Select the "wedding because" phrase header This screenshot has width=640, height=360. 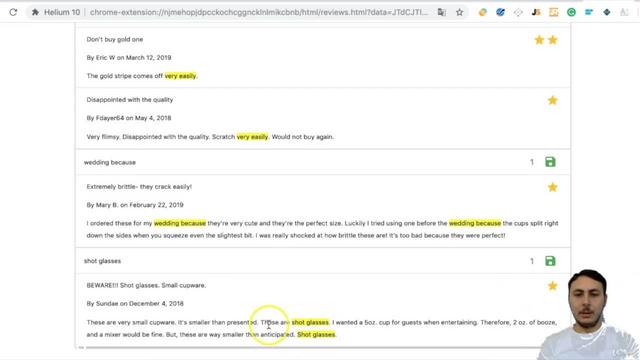[x=110, y=162]
